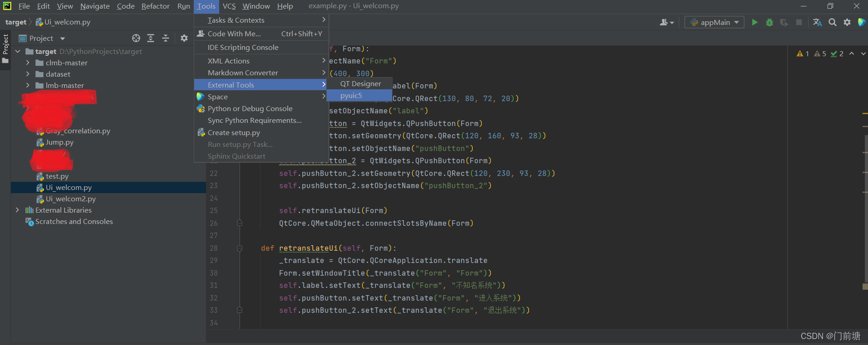
Task: Click the yellow warning stripe on scrollbar
Action: coord(865,113)
